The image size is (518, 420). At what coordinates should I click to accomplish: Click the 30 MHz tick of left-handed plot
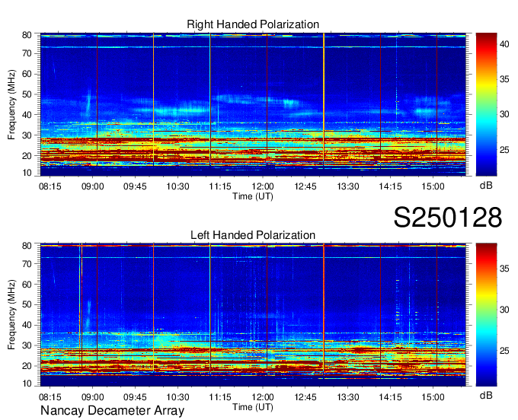[27, 345]
